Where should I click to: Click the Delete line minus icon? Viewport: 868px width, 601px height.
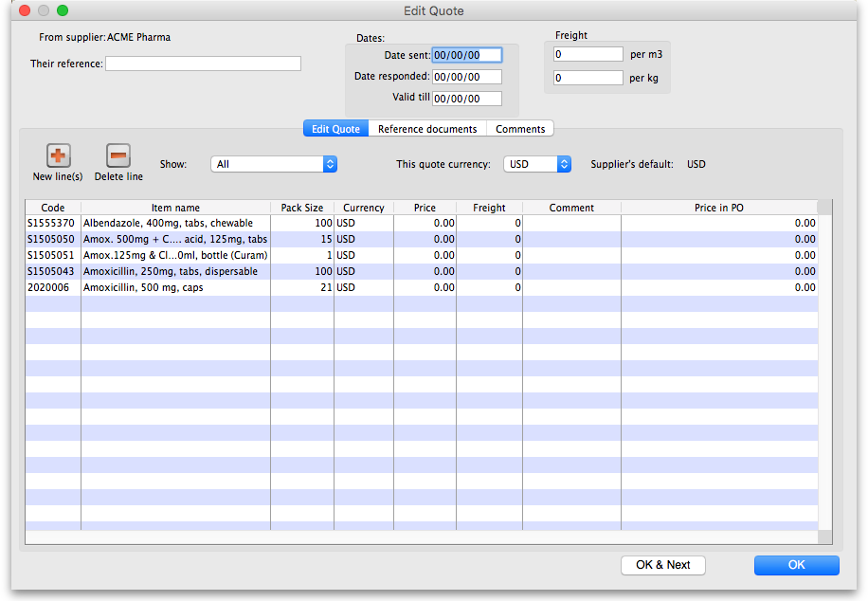click(x=118, y=156)
